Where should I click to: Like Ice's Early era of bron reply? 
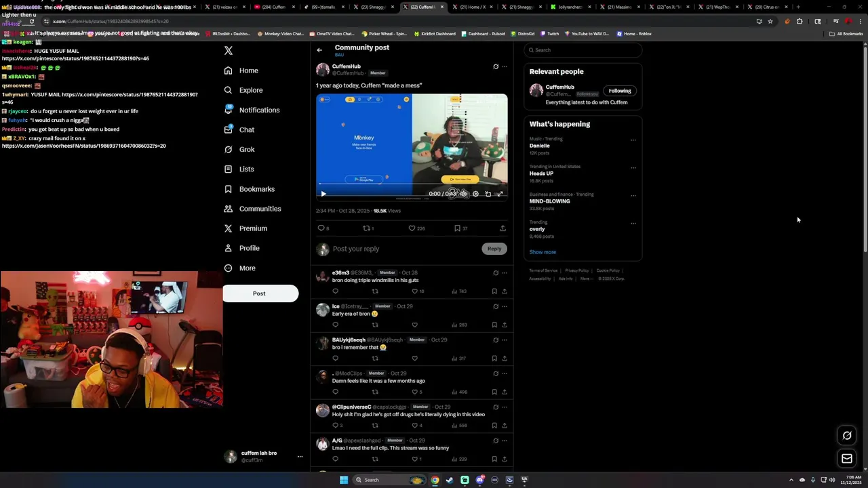[x=415, y=325]
